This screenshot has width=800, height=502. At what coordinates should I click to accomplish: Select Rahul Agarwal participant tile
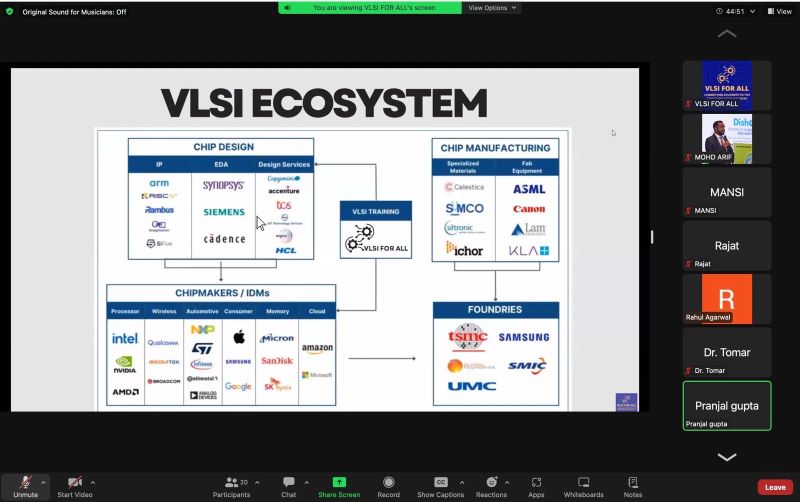click(x=727, y=299)
